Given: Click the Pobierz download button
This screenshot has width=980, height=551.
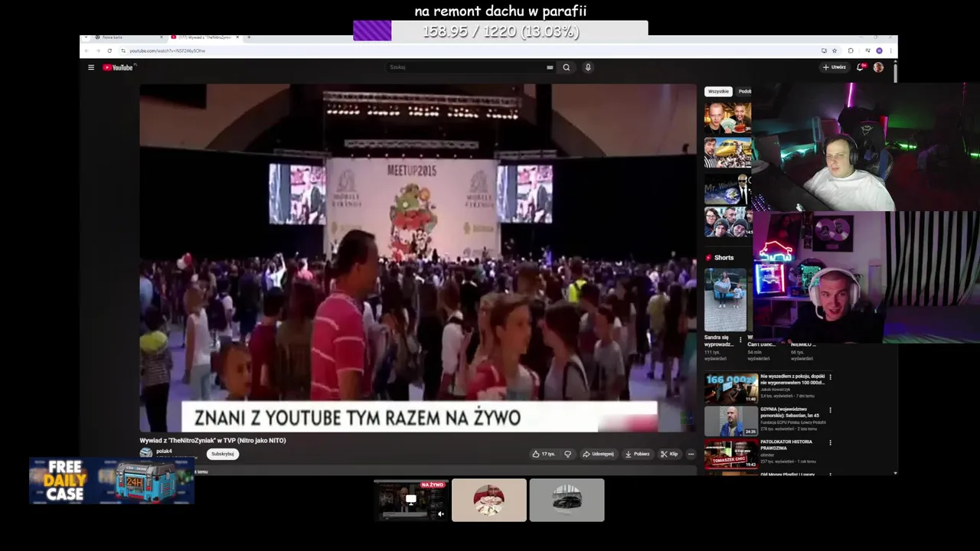Looking at the screenshot, I should pyautogui.click(x=638, y=454).
